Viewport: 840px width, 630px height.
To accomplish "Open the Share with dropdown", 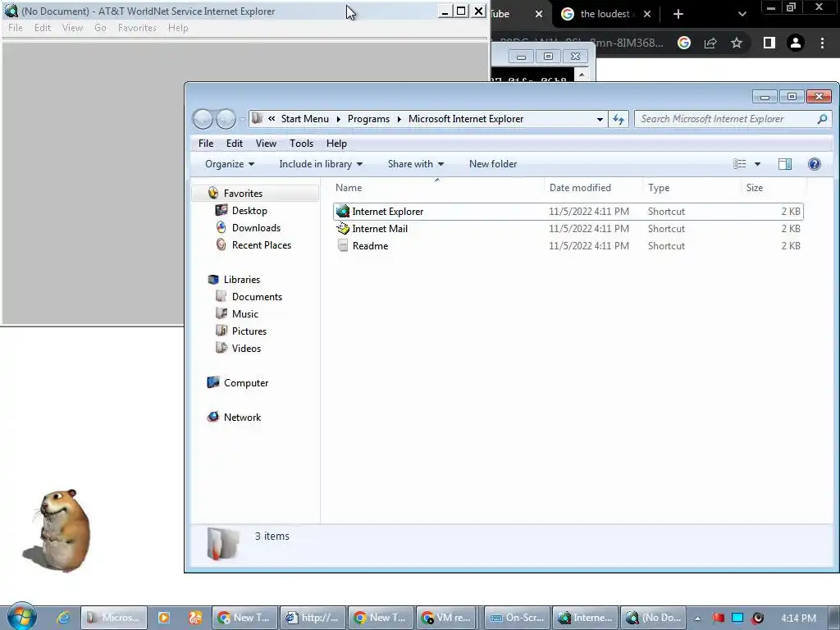I will coord(416,164).
